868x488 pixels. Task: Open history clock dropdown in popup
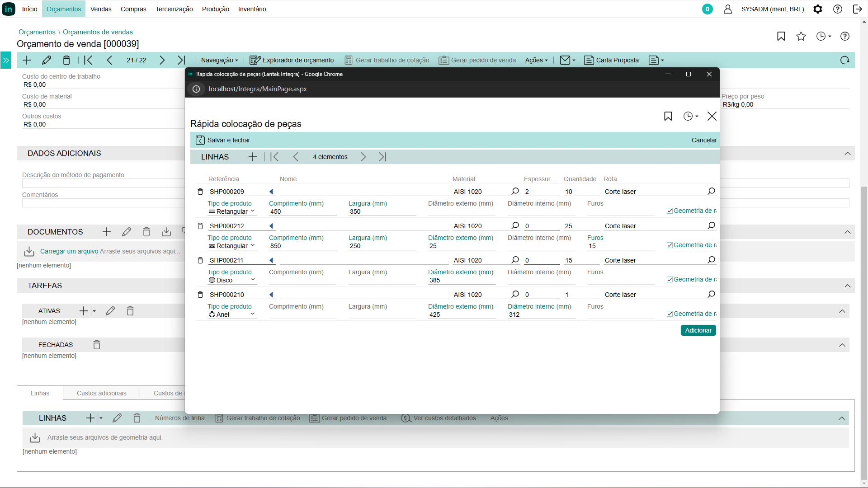pos(690,116)
